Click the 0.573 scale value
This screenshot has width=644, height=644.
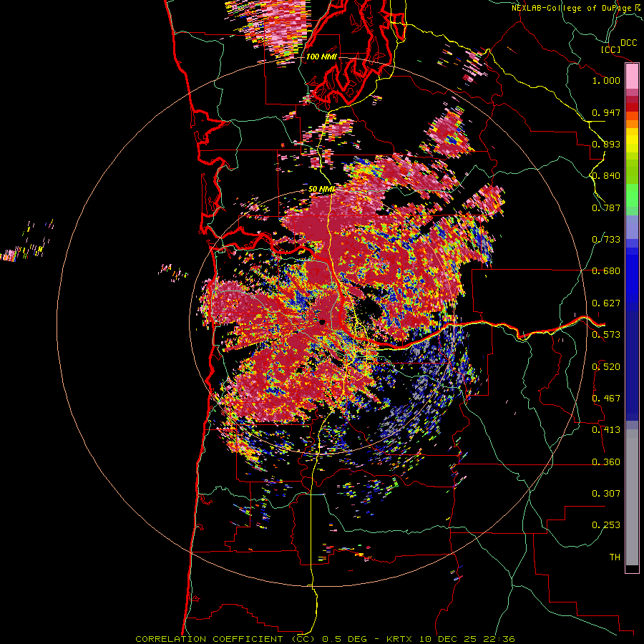(x=606, y=335)
